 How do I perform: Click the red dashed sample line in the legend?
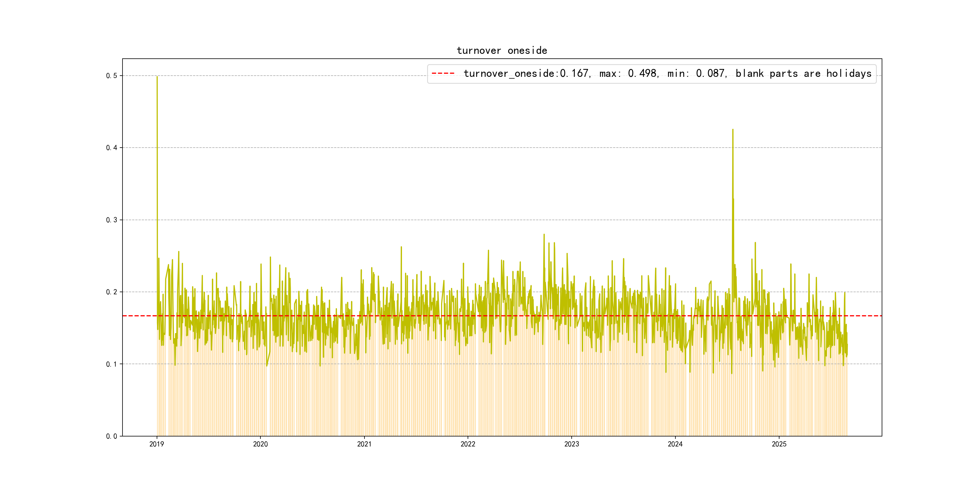point(443,73)
